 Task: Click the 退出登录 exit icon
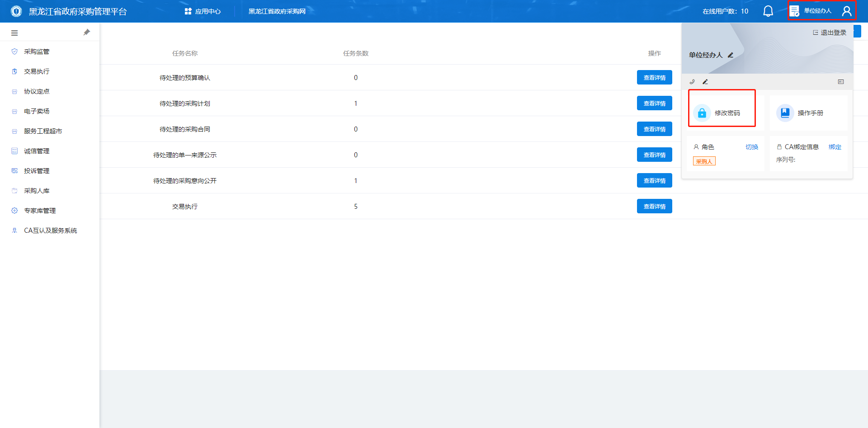point(816,33)
